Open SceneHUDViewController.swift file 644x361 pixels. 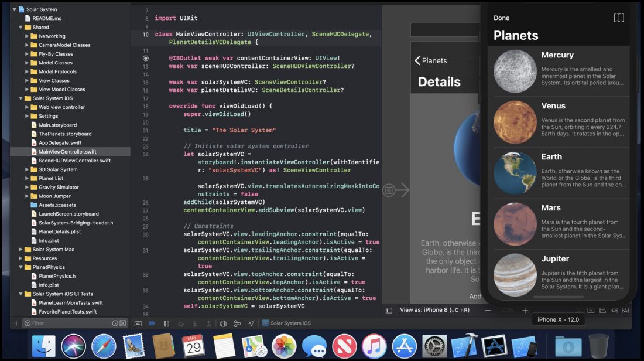tap(74, 161)
